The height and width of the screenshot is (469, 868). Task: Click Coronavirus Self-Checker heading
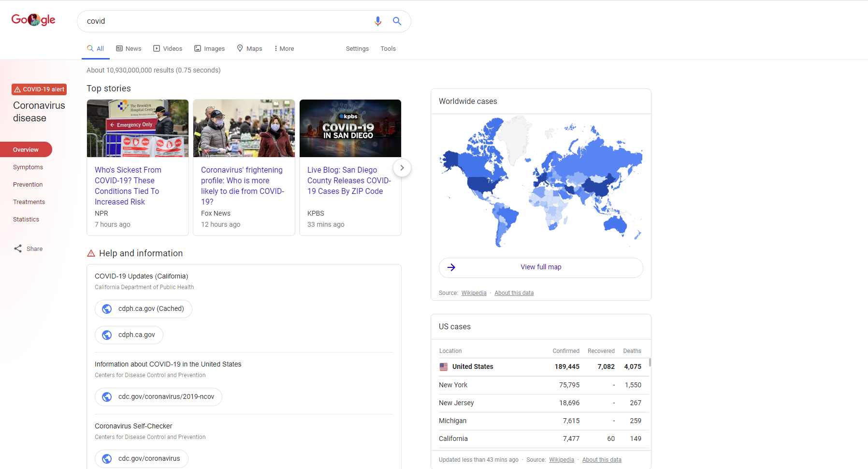pos(133,426)
